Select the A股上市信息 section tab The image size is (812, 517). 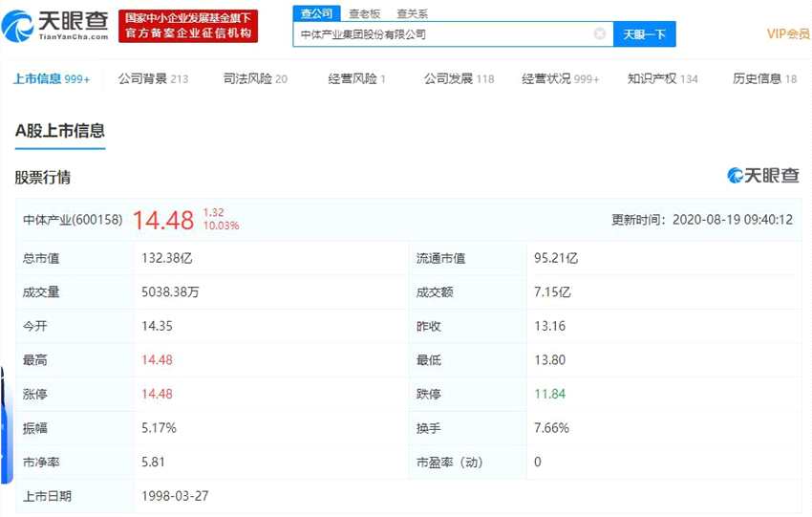tap(60, 131)
